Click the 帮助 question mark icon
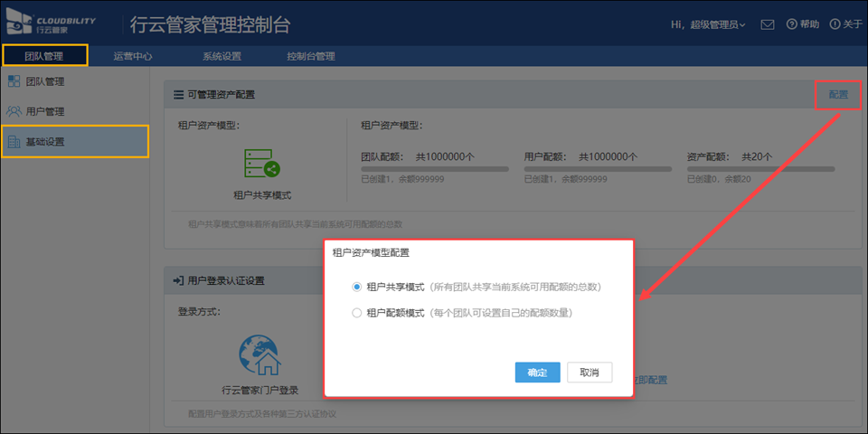The image size is (868, 434). click(791, 24)
